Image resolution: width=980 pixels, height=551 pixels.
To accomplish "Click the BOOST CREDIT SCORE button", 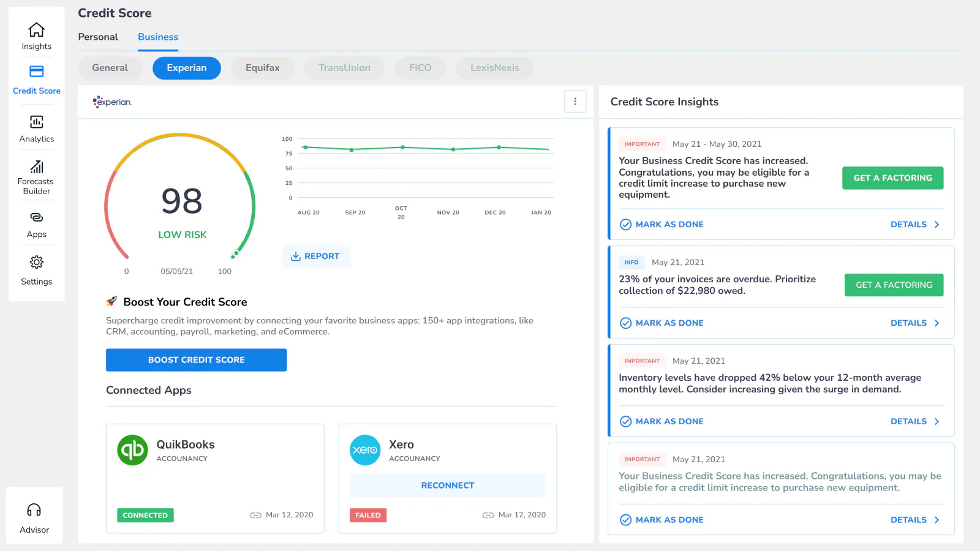I will tap(196, 360).
